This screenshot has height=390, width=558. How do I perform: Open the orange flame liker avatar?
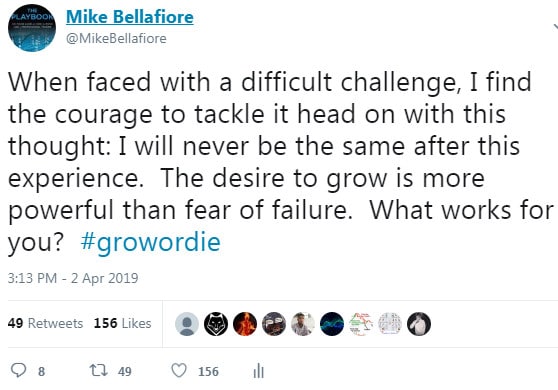click(x=245, y=324)
